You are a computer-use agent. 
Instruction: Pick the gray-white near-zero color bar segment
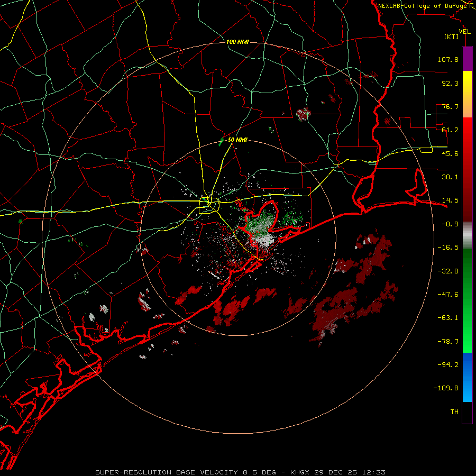pyautogui.click(x=467, y=235)
